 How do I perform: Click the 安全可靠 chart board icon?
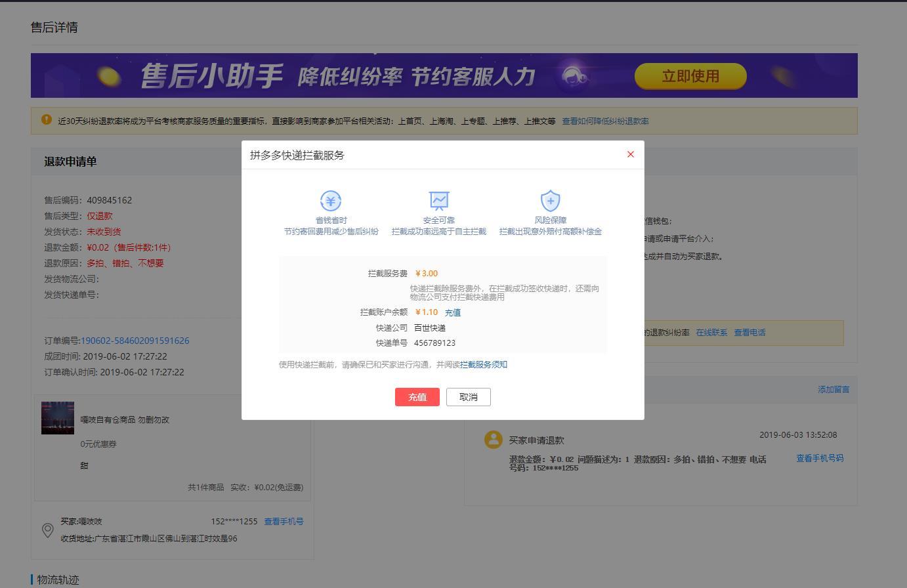pyautogui.click(x=438, y=201)
